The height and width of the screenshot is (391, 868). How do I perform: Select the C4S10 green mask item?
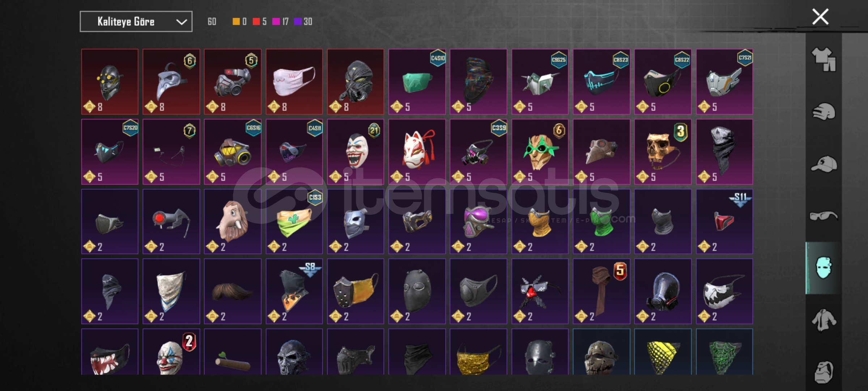click(x=417, y=82)
